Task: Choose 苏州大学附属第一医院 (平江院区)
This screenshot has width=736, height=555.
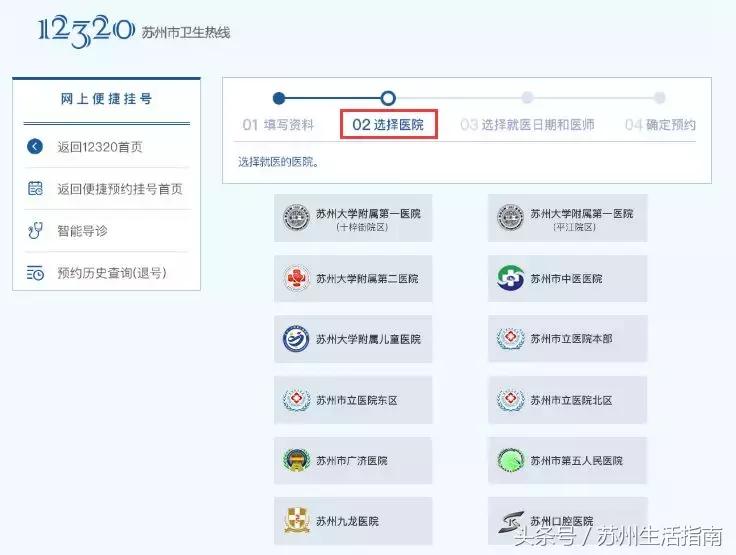Action: tap(567, 218)
